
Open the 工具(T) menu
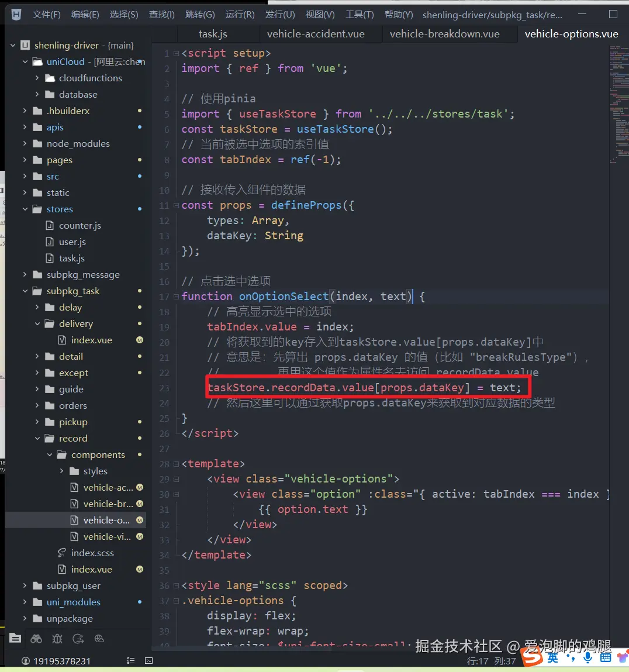click(360, 15)
